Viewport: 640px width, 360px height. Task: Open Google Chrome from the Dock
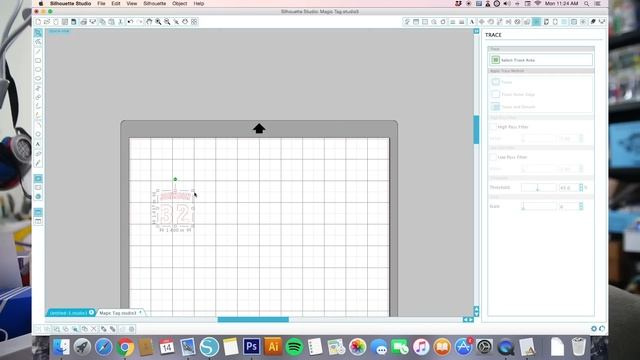coord(125,347)
